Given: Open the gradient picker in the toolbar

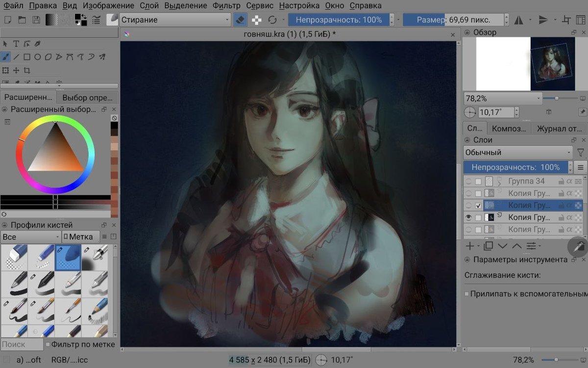Looking at the screenshot, I should 51,20.
